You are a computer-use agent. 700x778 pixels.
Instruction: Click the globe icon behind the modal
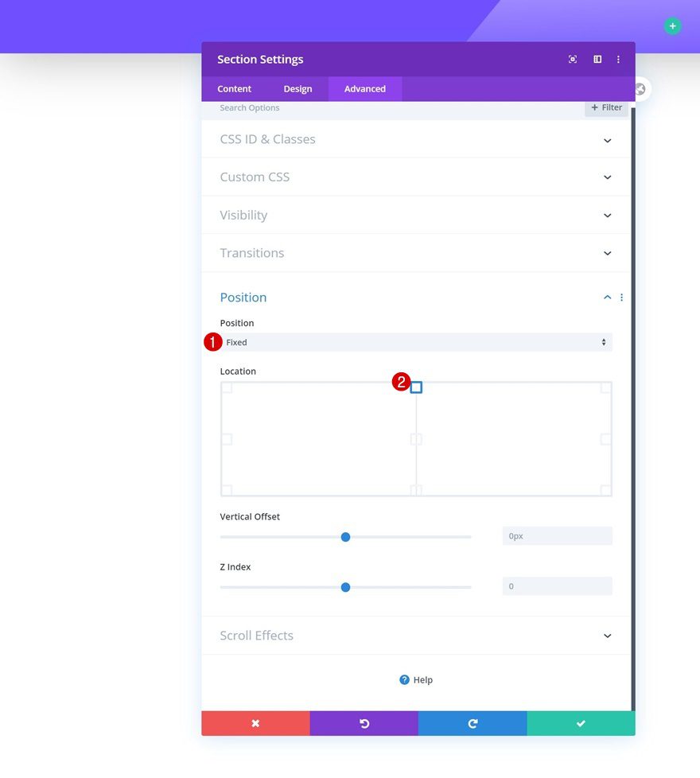coord(641,89)
